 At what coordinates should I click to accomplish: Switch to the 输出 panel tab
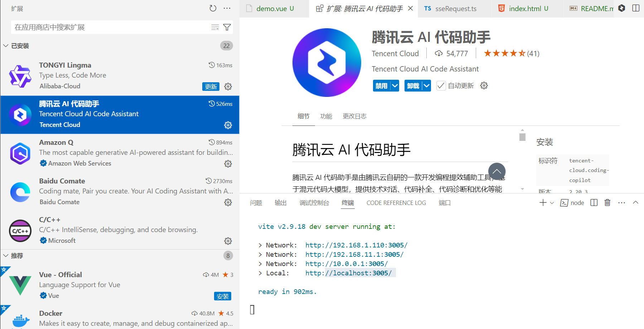pyautogui.click(x=281, y=203)
